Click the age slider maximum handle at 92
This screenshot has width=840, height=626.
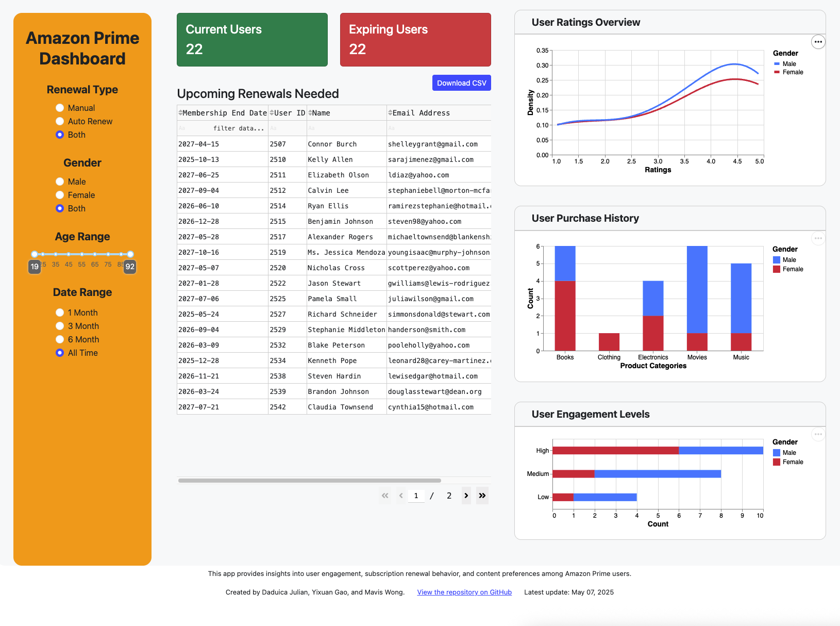pos(130,254)
